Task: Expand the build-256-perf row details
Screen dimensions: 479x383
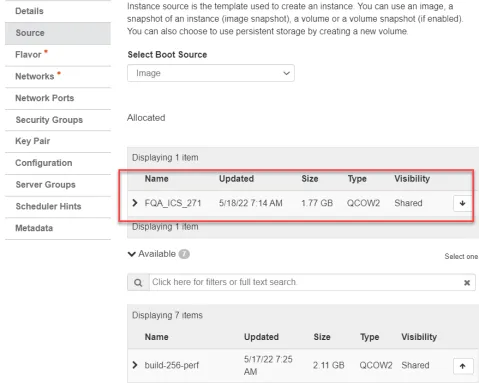Action: click(135, 365)
